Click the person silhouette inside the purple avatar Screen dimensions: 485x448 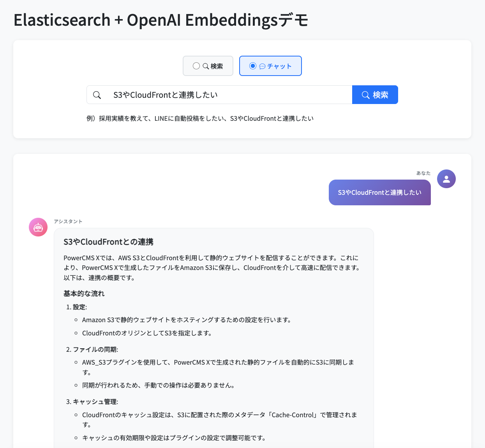pyautogui.click(x=446, y=178)
